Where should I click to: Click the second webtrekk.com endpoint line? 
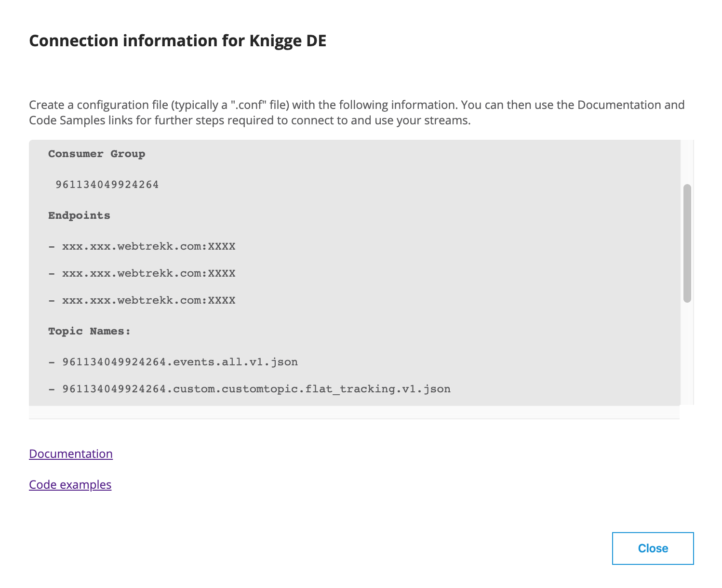click(x=142, y=273)
